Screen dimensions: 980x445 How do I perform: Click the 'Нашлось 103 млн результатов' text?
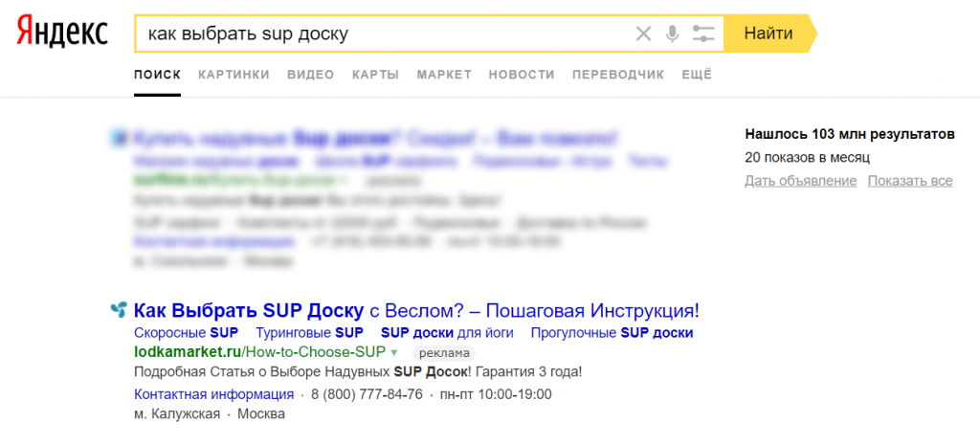point(850,134)
